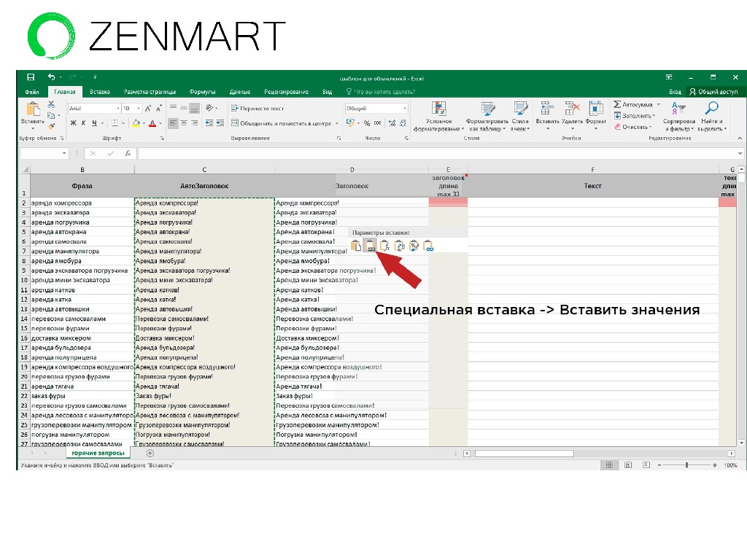The width and height of the screenshot is (747, 560).
Task: Click Автосумма sigma button
Action: (633, 104)
